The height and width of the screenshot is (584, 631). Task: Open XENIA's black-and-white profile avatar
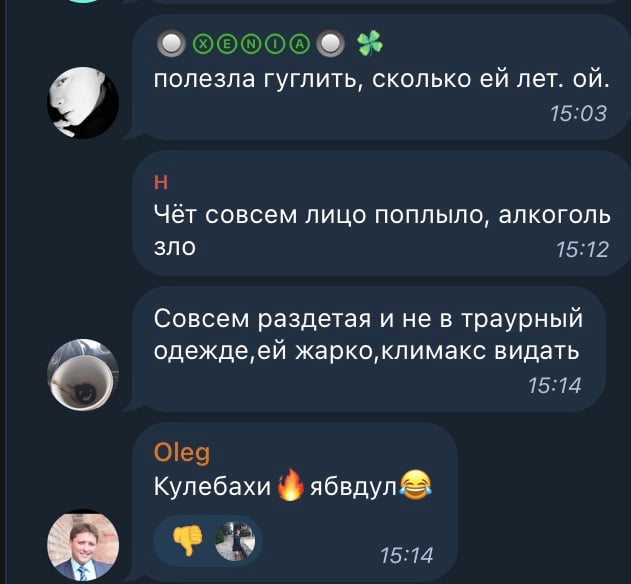(83, 103)
